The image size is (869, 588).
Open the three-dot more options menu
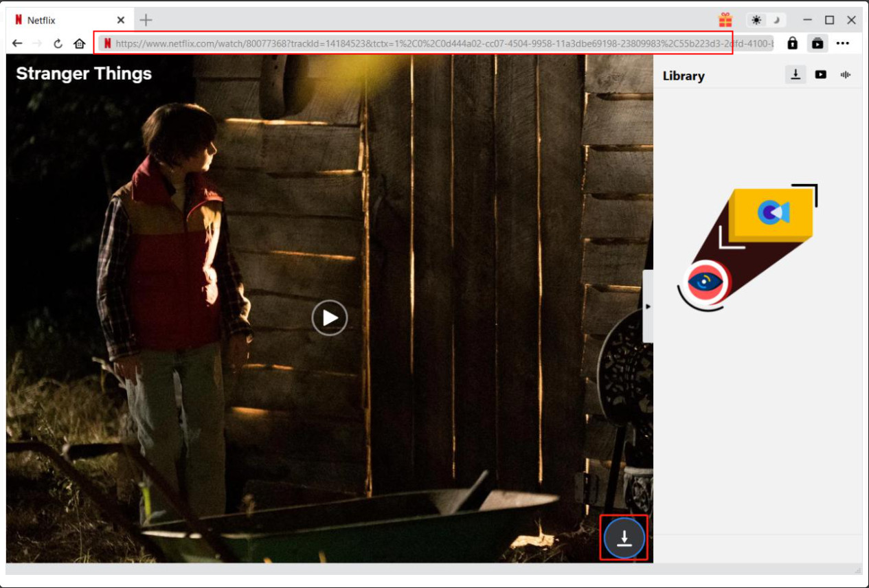pos(843,43)
